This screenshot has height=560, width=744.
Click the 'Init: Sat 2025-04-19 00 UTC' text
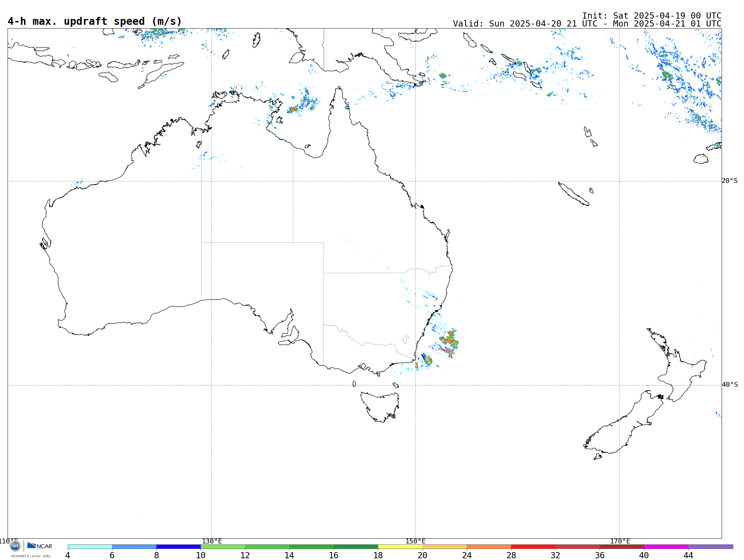click(x=652, y=16)
